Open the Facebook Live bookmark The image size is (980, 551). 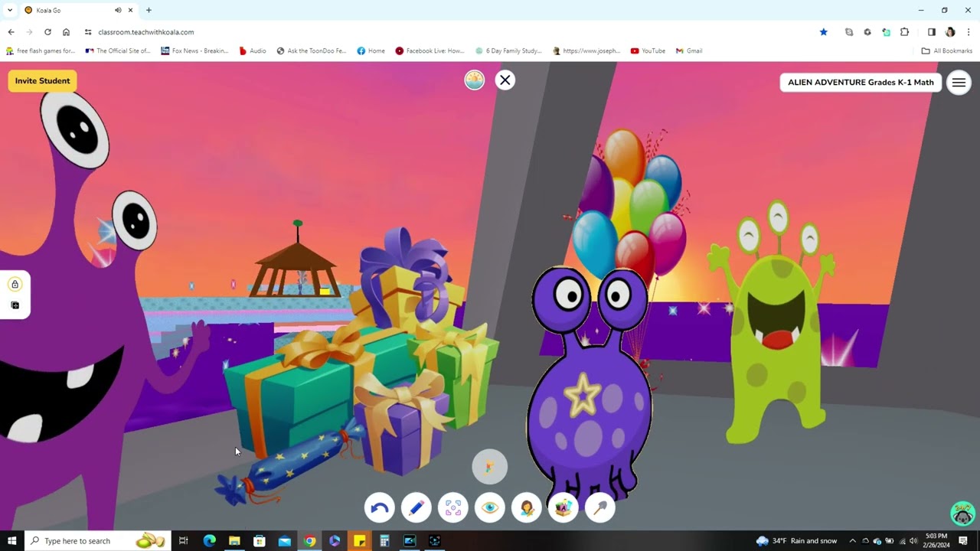click(x=430, y=51)
